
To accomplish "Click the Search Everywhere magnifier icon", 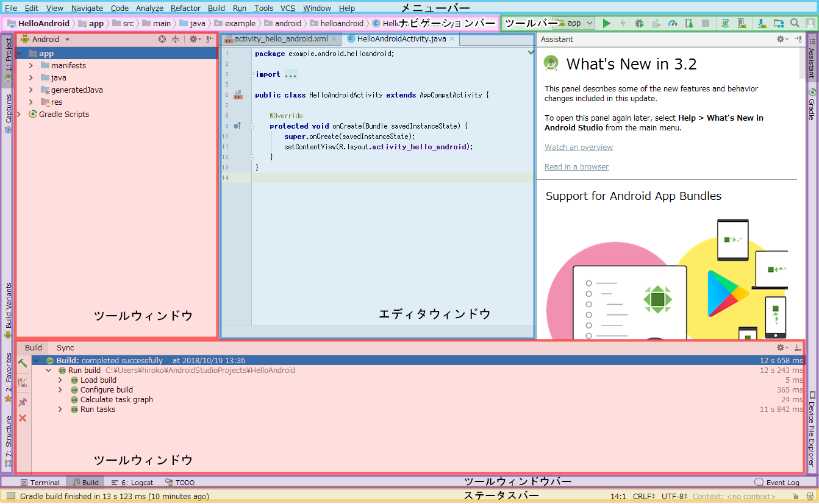I will point(795,23).
